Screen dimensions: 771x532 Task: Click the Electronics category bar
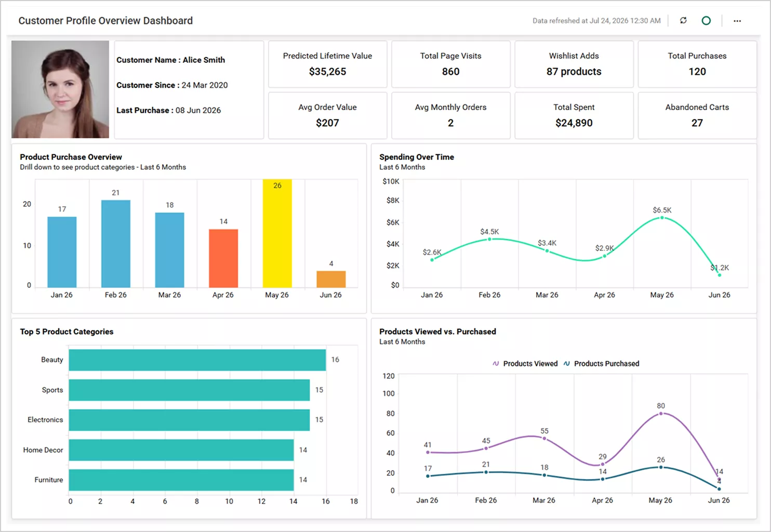point(189,420)
